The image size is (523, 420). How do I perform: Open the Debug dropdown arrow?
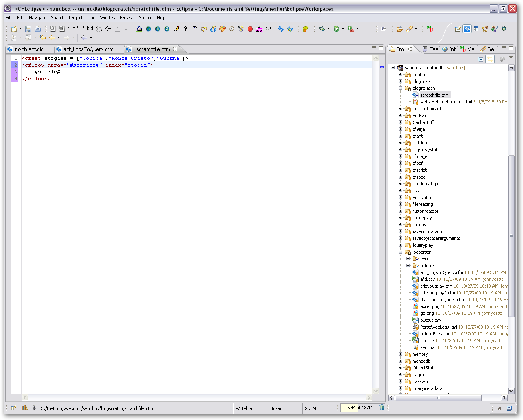point(328,29)
